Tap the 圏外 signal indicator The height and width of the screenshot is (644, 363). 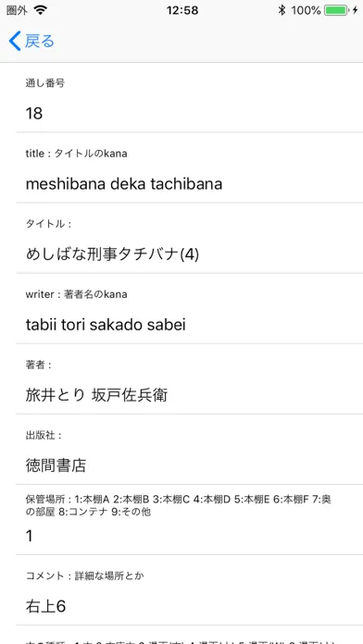coord(17,10)
